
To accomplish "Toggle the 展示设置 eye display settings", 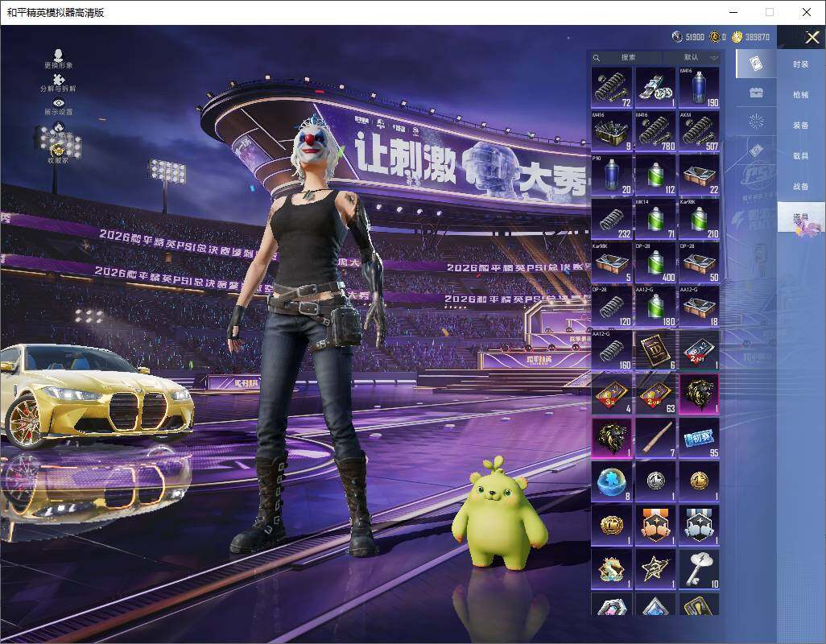I will coord(59,107).
